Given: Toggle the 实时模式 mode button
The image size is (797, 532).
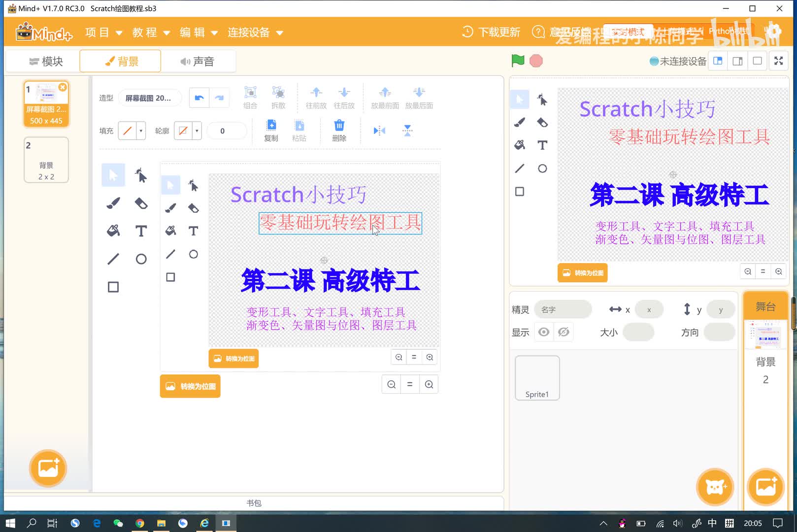Looking at the screenshot, I should point(628,32).
